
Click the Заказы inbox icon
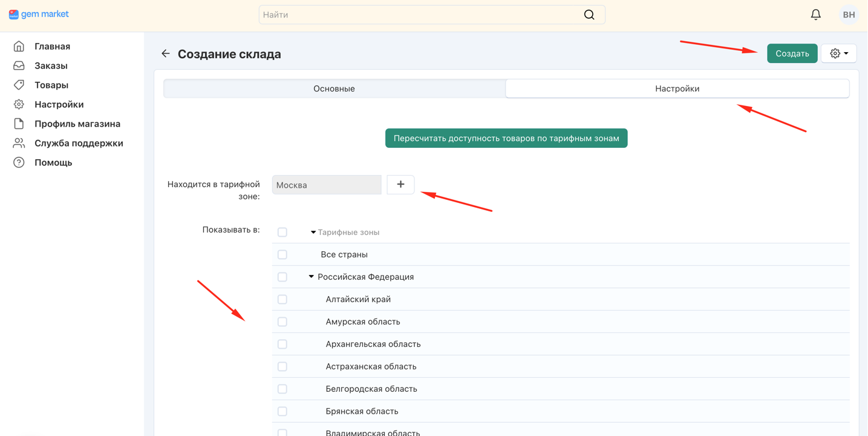click(x=19, y=65)
